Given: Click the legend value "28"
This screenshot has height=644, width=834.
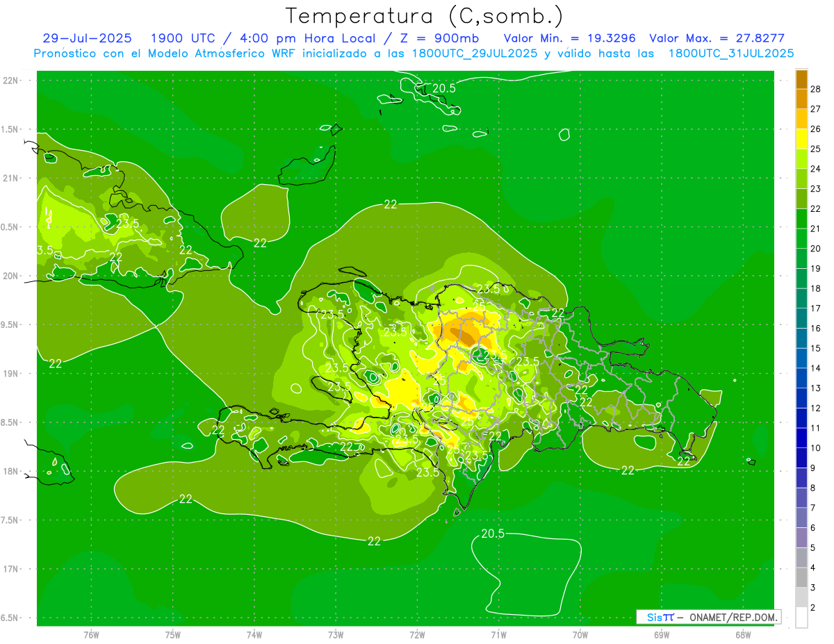Looking at the screenshot, I should pyautogui.click(x=817, y=90).
